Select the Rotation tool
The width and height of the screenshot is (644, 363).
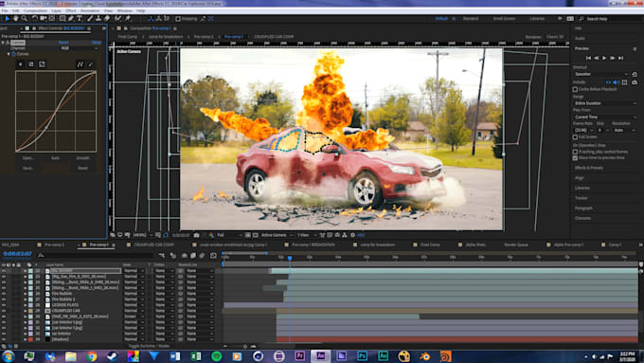(x=34, y=19)
